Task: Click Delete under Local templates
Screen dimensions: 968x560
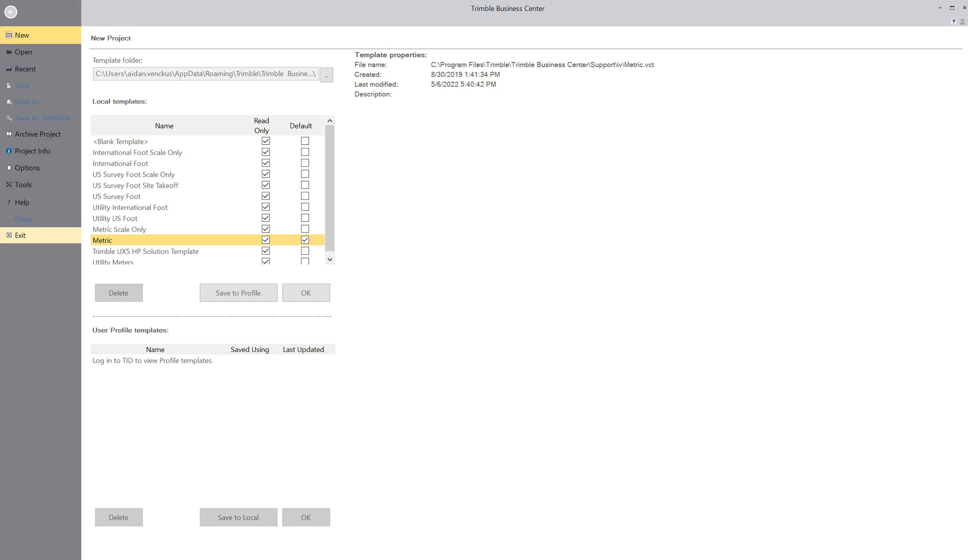Action: [x=119, y=293]
